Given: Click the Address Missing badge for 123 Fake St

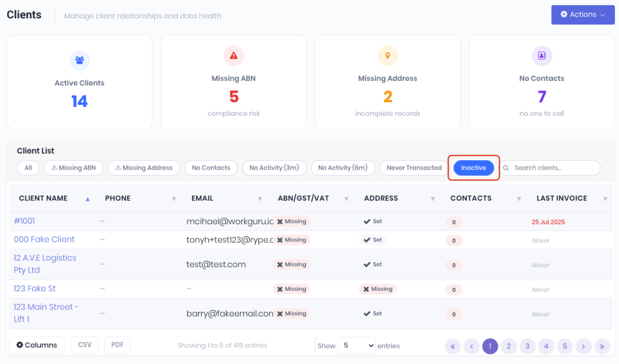Looking at the screenshot, I should pos(378,289).
